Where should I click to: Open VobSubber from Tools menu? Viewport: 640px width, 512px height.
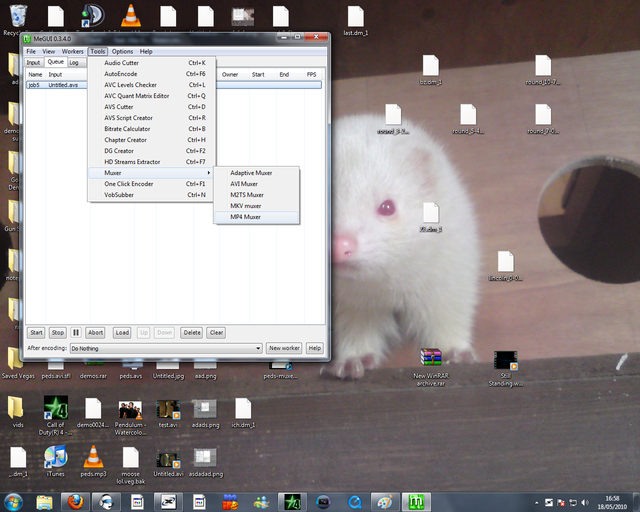pos(151,195)
